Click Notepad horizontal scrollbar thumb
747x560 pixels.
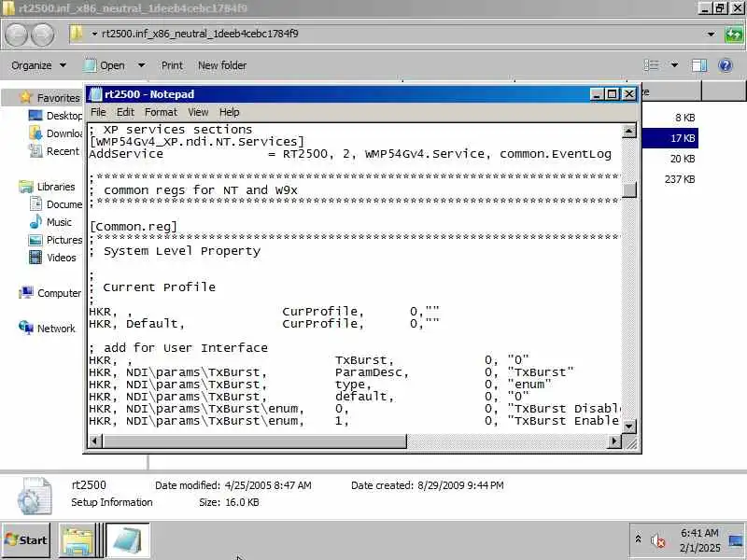[255, 441]
